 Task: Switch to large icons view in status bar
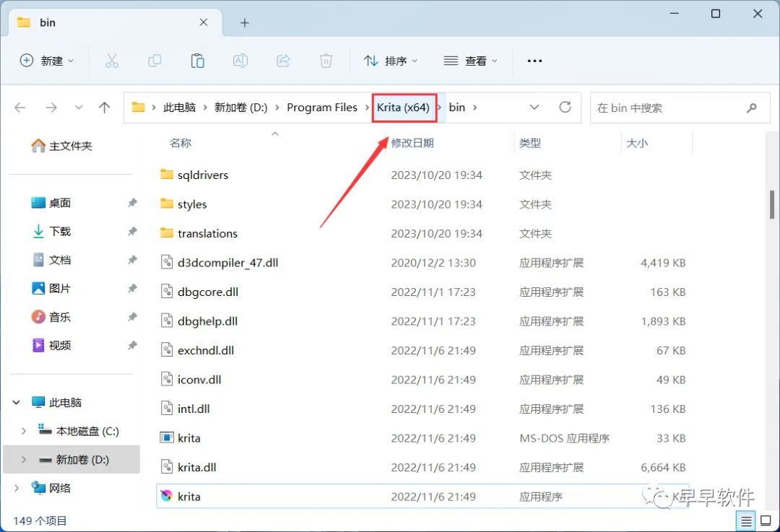[766, 521]
